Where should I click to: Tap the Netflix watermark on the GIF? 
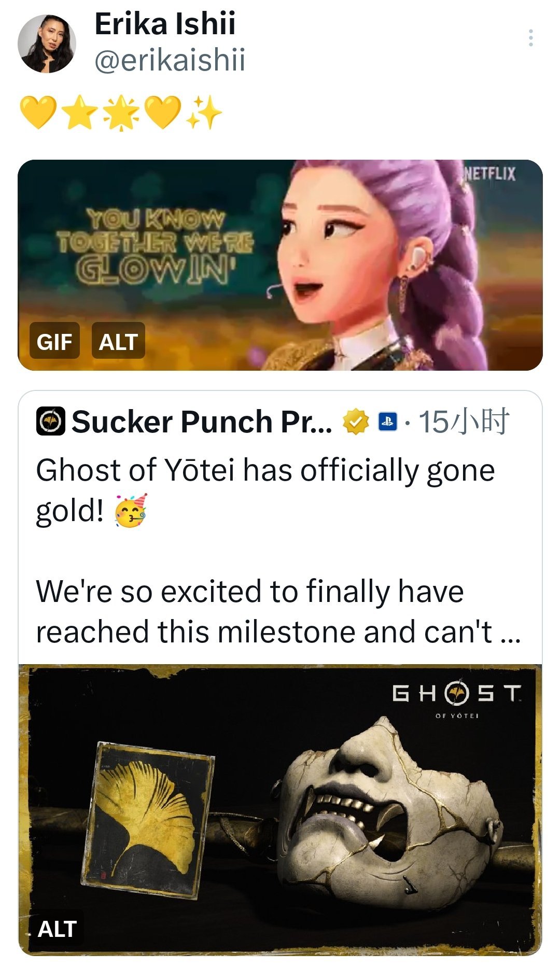pos(489,174)
